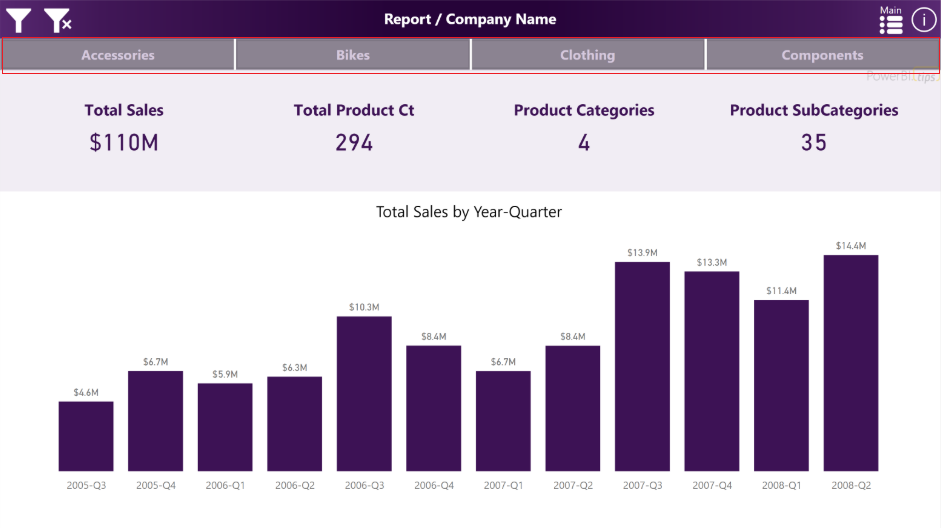Click the Total Sales by Year-Quarter title

pos(469,212)
